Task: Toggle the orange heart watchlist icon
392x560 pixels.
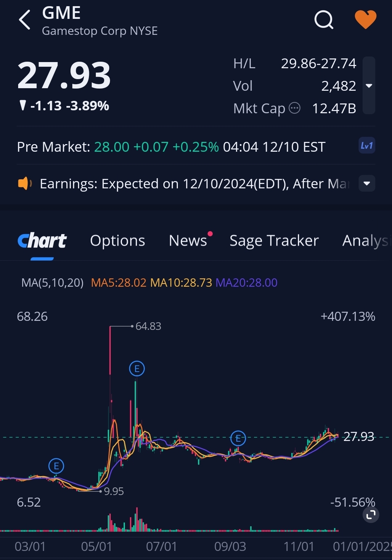Action: (366, 19)
